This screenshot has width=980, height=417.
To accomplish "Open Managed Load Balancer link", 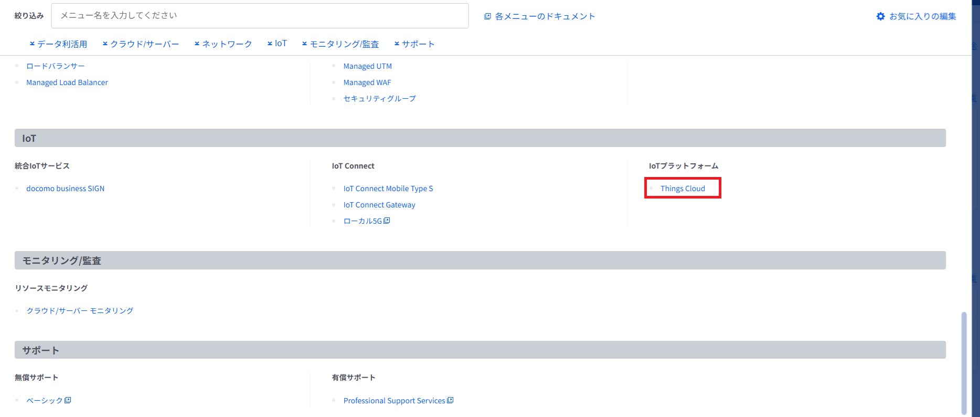I will click(67, 82).
